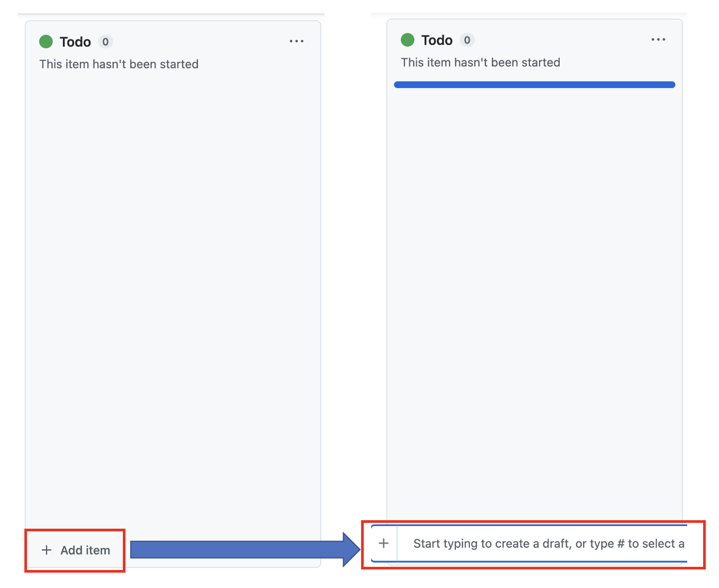Viewport: 719px width, 588px height.
Task: Click the description text above the blue bar
Action: tap(480, 63)
